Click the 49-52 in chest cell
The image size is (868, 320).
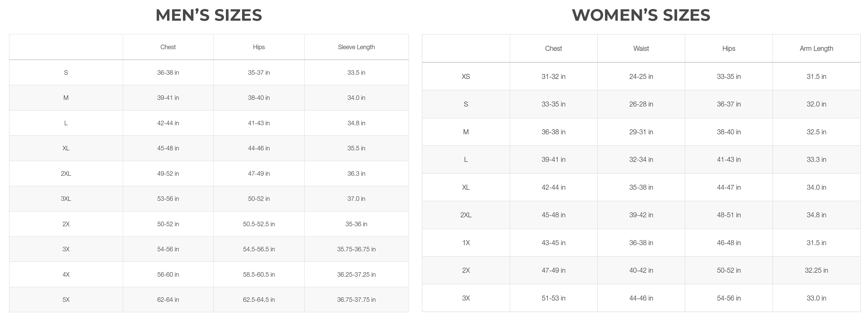point(168,174)
